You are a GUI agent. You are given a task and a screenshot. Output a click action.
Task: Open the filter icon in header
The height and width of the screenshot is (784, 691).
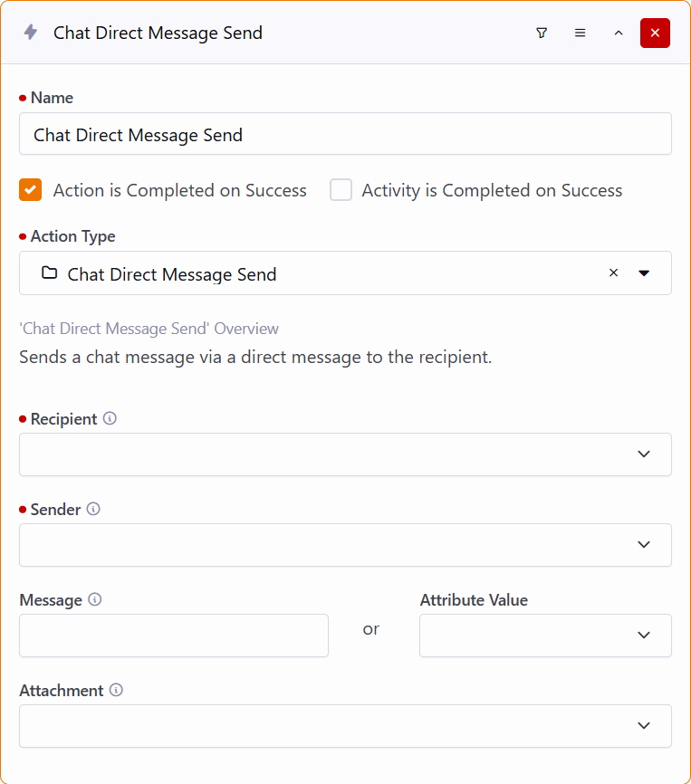542,33
